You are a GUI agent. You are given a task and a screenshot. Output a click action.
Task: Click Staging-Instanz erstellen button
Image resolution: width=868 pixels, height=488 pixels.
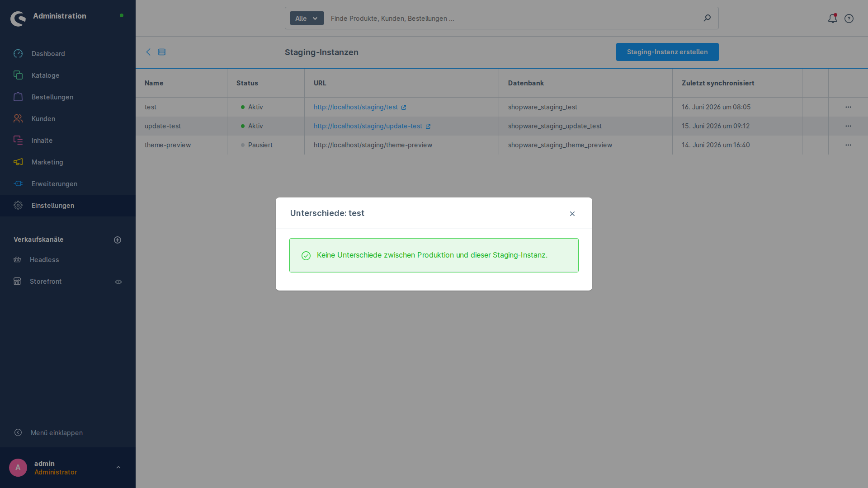(667, 52)
